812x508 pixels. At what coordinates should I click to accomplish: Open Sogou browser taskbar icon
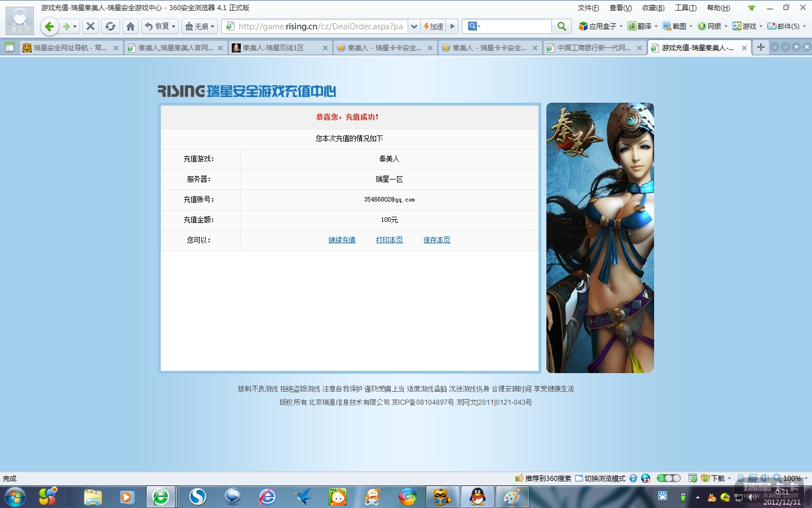click(198, 497)
